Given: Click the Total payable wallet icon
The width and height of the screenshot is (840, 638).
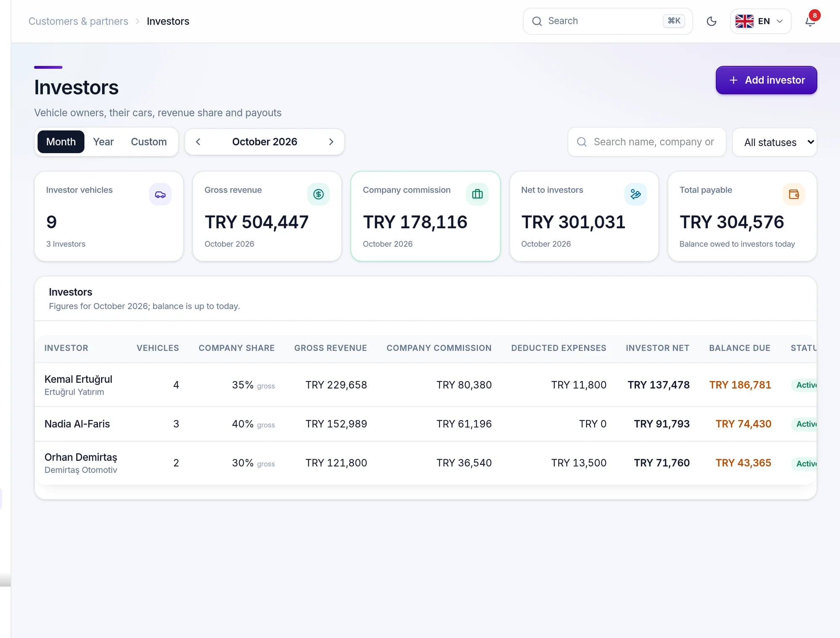Looking at the screenshot, I should click(794, 194).
